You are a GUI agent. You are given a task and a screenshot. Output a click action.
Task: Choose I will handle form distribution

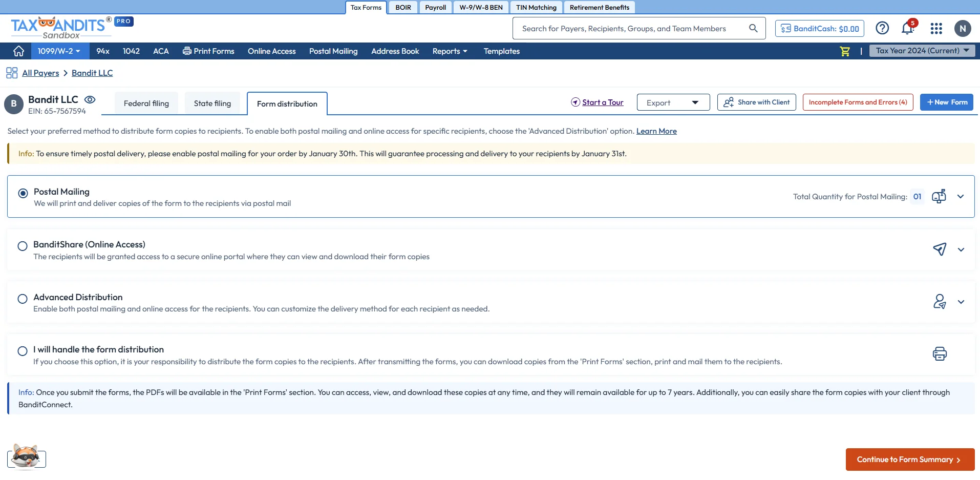click(23, 351)
